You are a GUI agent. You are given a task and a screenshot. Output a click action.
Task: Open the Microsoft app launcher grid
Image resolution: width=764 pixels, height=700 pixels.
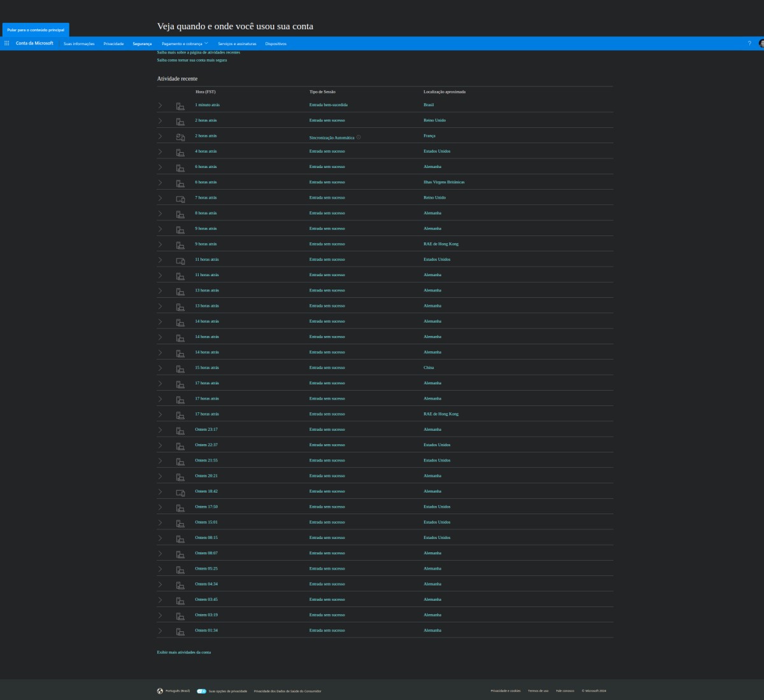(6, 43)
